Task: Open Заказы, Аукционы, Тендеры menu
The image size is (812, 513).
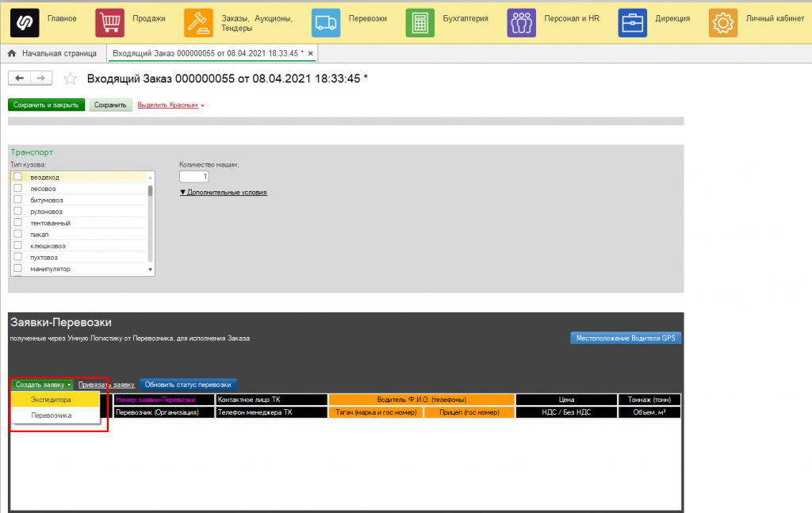Action: 257,23
